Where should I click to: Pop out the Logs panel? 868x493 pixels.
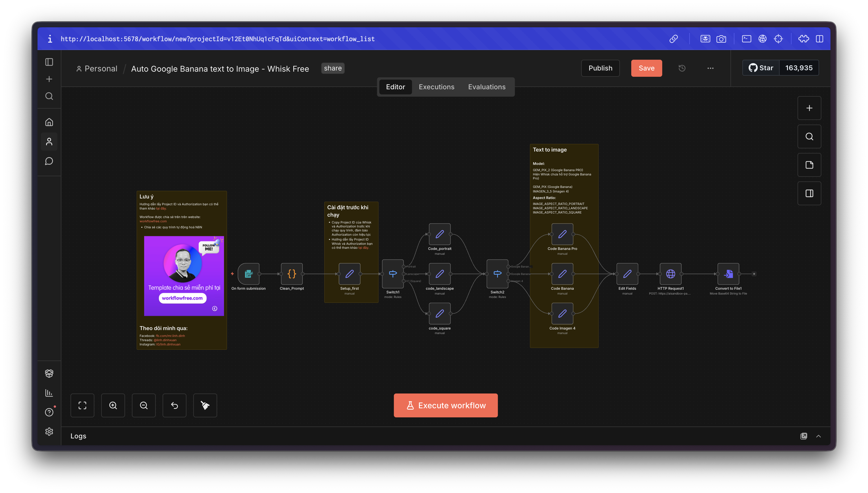(804, 436)
